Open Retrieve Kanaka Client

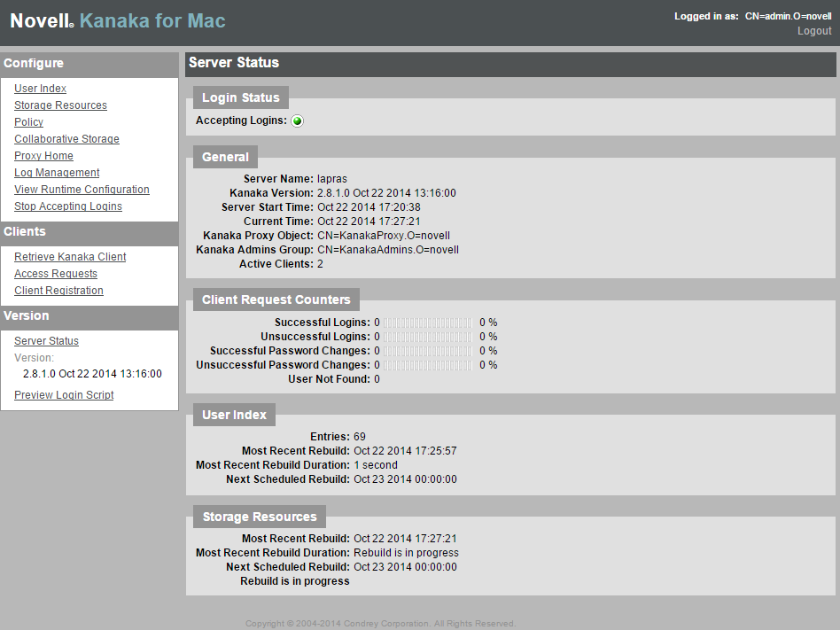pyautogui.click(x=70, y=257)
